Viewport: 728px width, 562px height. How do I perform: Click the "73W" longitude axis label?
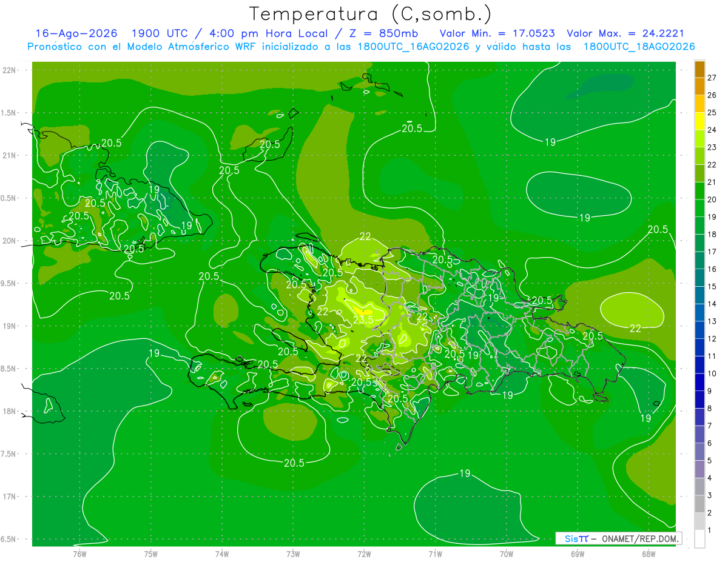click(293, 554)
